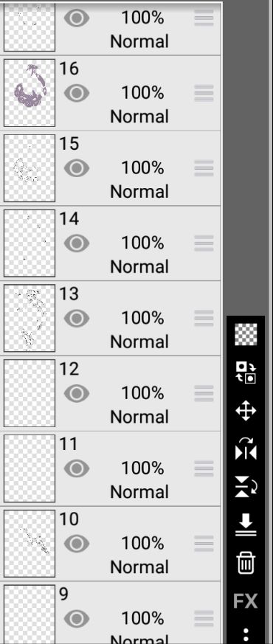Click the layer swap/transfer icon

[x=246, y=373]
